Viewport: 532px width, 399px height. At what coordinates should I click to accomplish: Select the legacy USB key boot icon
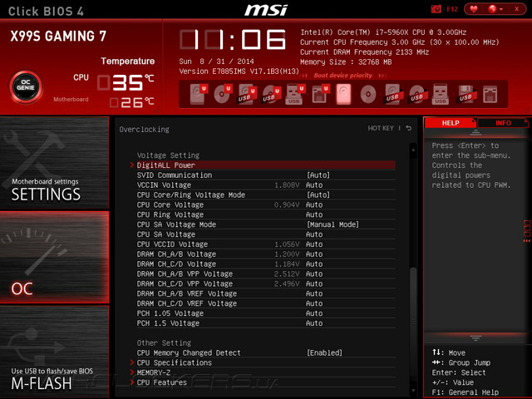[x=441, y=94]
